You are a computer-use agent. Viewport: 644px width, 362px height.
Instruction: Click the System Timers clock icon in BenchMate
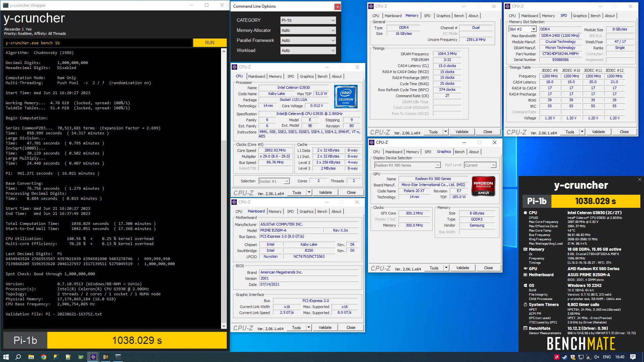[x=525, y=305]
